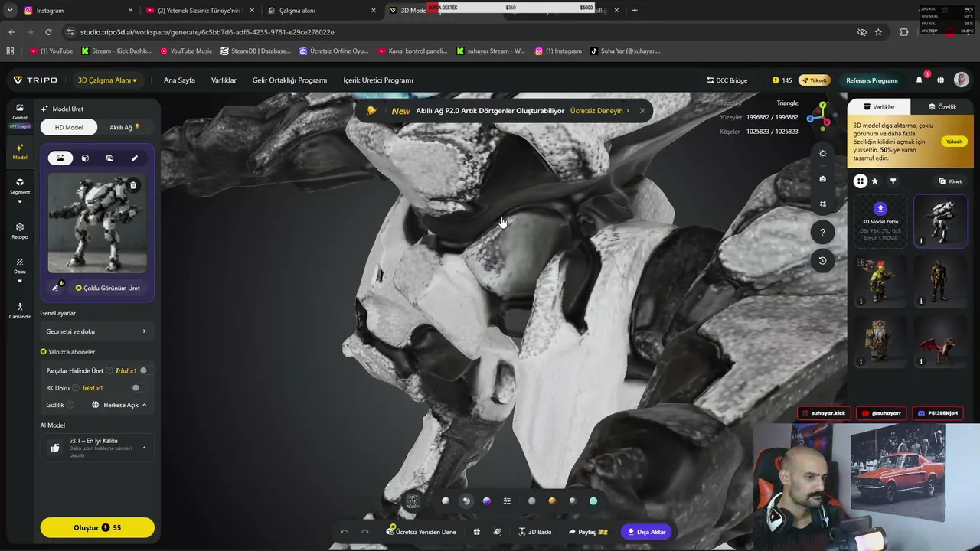
Task: Redo the last action
Action: pos(364,532)
